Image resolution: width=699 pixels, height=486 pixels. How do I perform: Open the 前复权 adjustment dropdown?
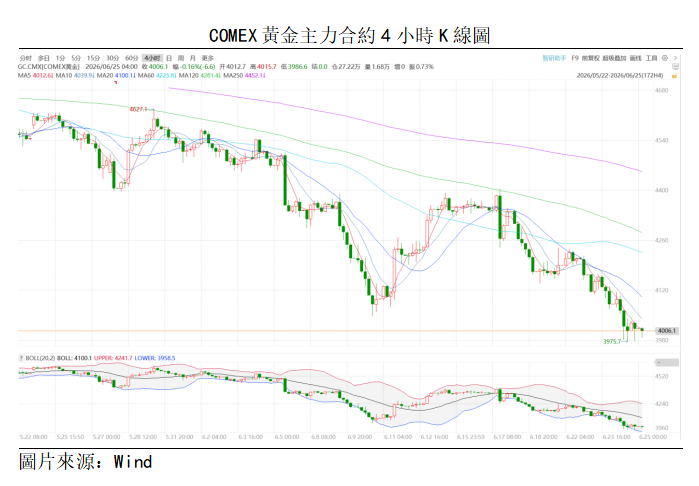point(591,58)
